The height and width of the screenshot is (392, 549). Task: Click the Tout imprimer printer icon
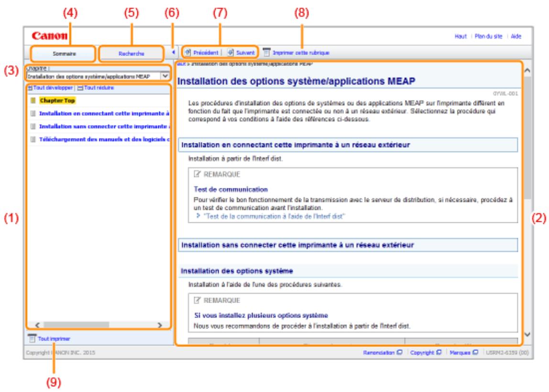pyautogui.click(x=32, y=338)
